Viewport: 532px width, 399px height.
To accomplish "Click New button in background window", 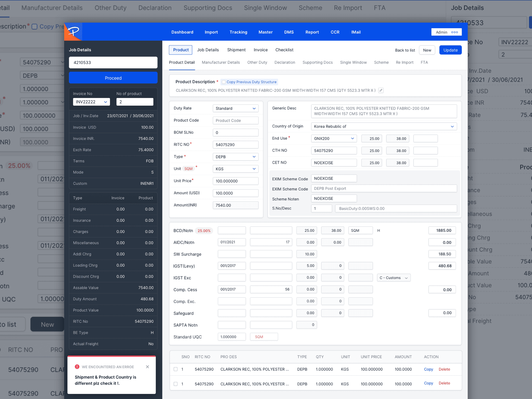I will (47, 324).
